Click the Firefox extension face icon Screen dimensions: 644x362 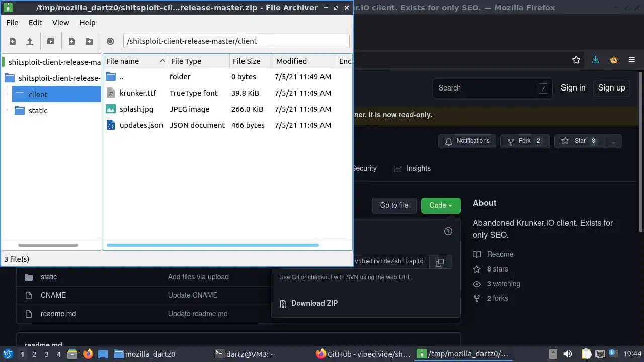point(614,60)
